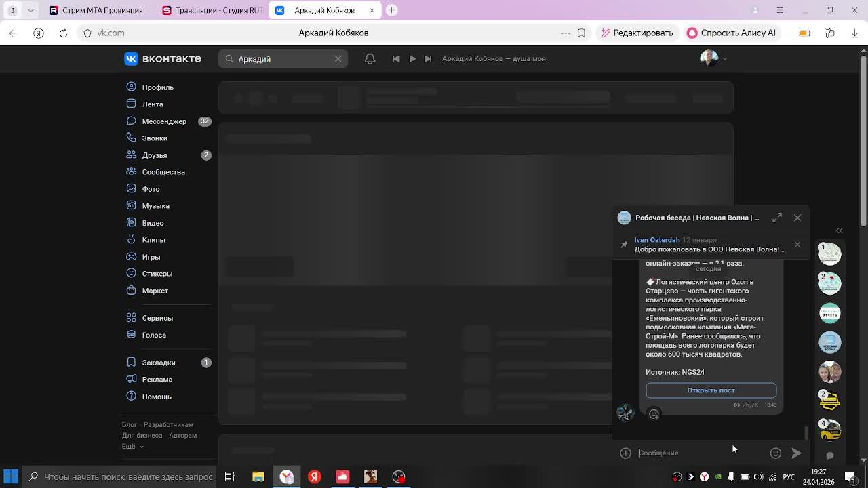Click the Редактировать button in address bar
868x488 pixels.
637,33
